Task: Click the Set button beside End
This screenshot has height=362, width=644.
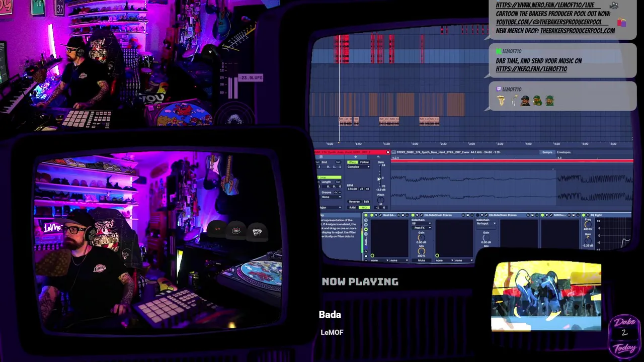Action: click(x=338, y=162)
